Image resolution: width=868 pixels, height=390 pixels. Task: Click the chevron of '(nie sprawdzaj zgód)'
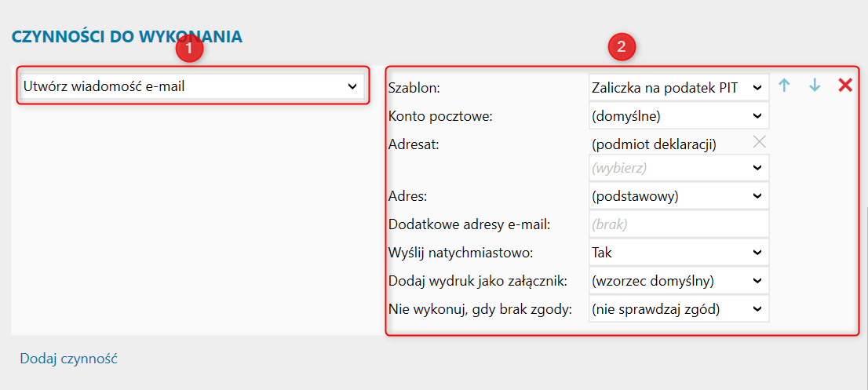tap(757, 308)
